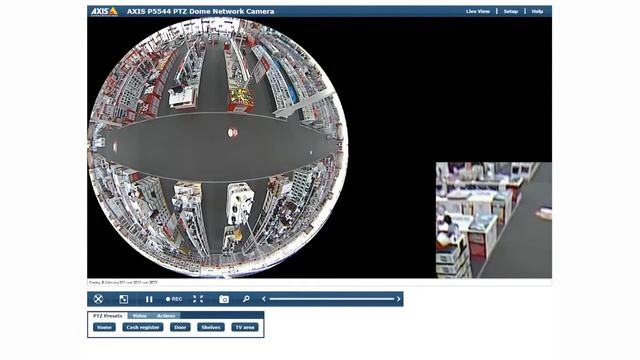Go to the Cash register preset

[x=143, y=327]
